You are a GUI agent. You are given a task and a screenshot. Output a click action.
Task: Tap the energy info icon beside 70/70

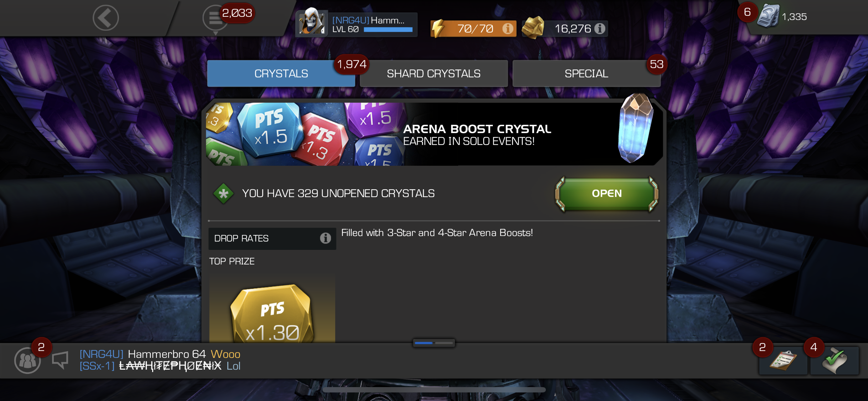point(508,29)
